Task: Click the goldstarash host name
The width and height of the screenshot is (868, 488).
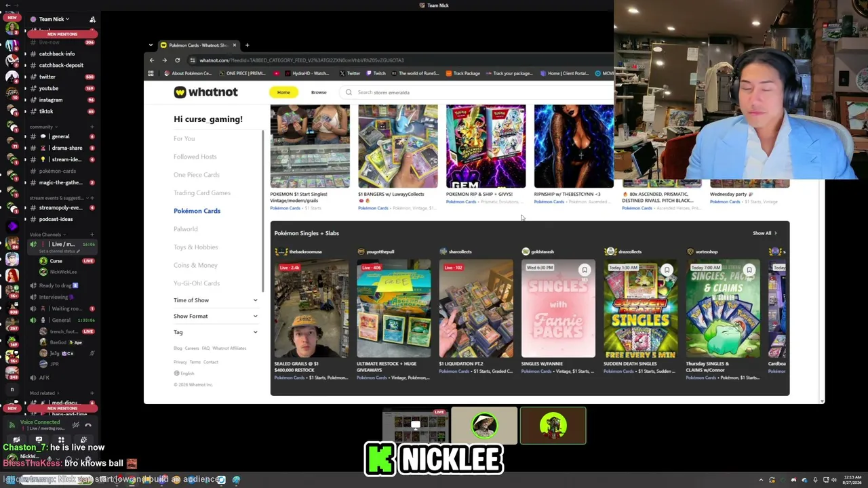Action: 542,251
